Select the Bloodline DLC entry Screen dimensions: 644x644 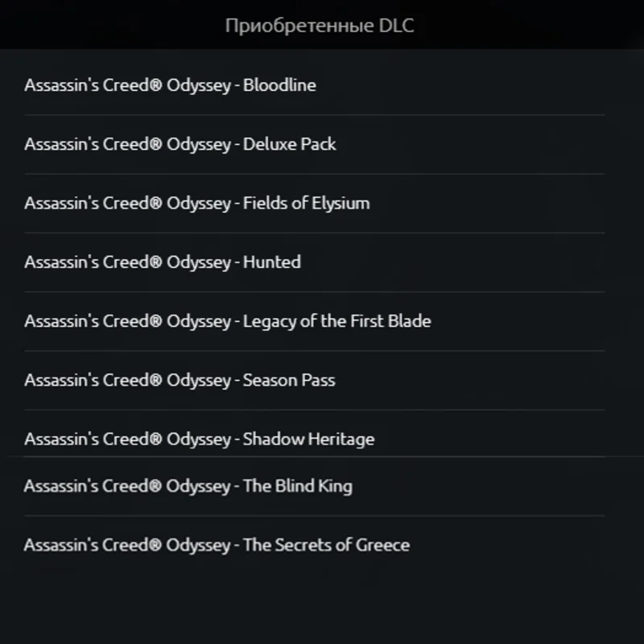[x=170, y=85]
